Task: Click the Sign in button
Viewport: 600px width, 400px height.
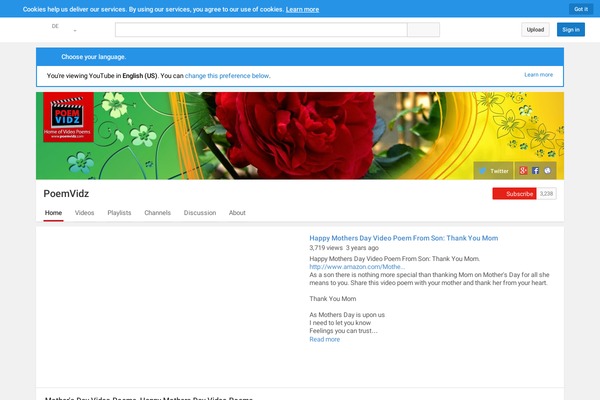Action: [x=571, y=29]
